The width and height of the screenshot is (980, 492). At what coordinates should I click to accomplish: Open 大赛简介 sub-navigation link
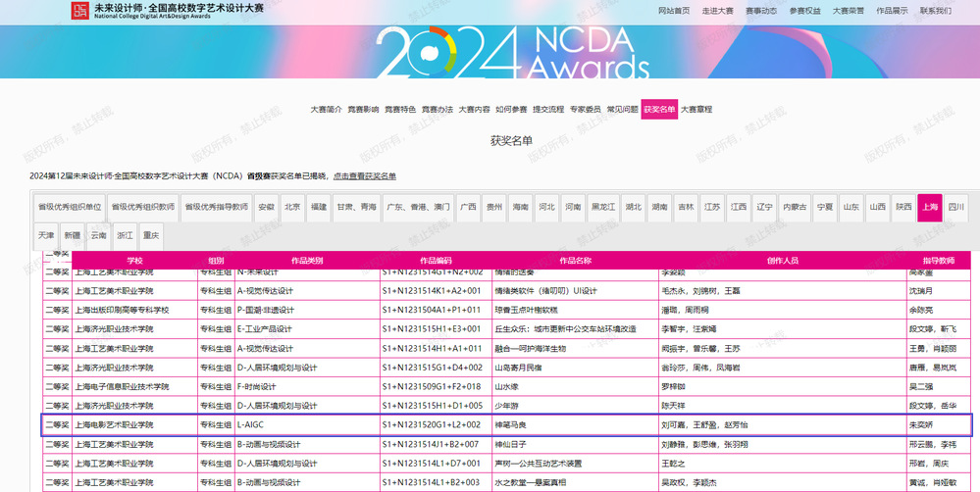coord(326,109)
